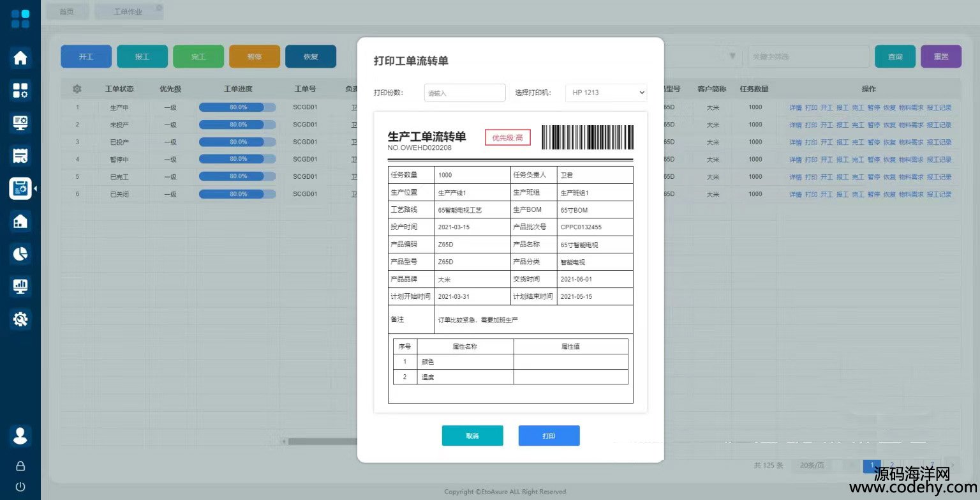
Task: Go to page 1 in the pagination
Action: (x=872, y=466)
